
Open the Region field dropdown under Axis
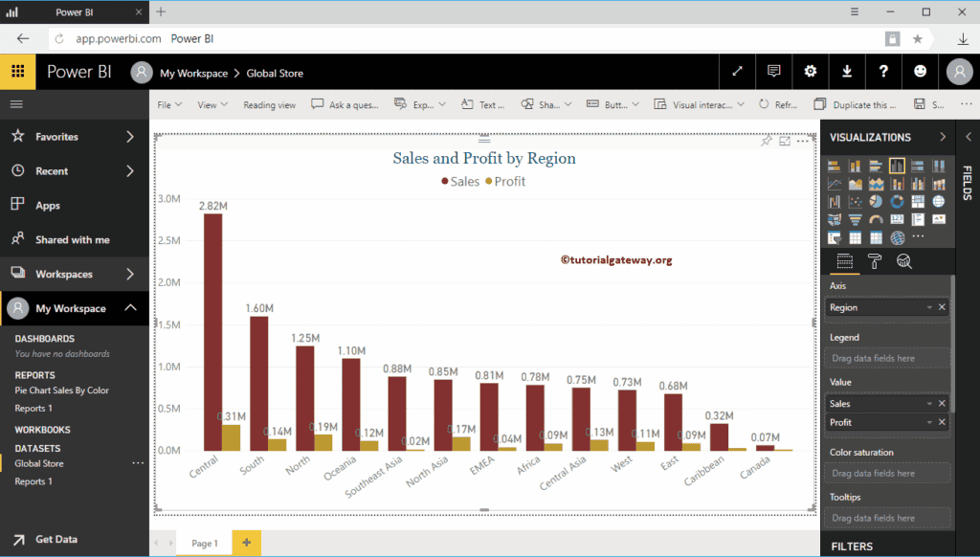click(x=929, y=306)
